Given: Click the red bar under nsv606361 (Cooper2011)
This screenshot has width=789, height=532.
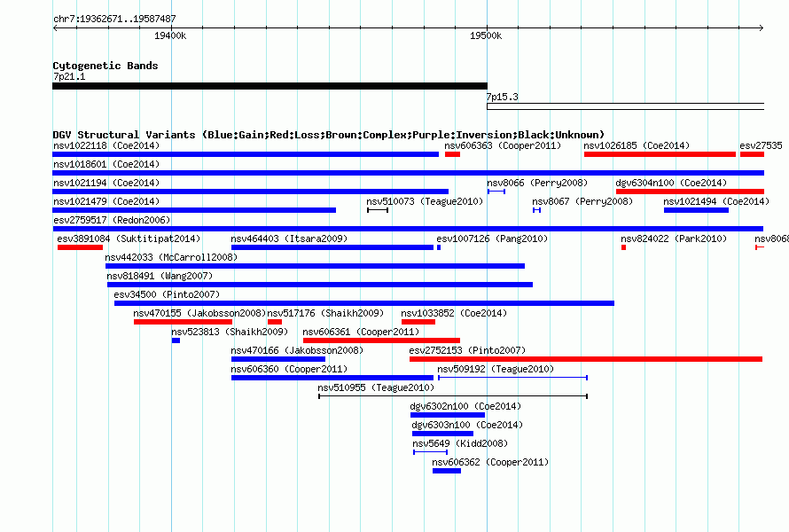Looking at the screenshot, I should (381, 340).
